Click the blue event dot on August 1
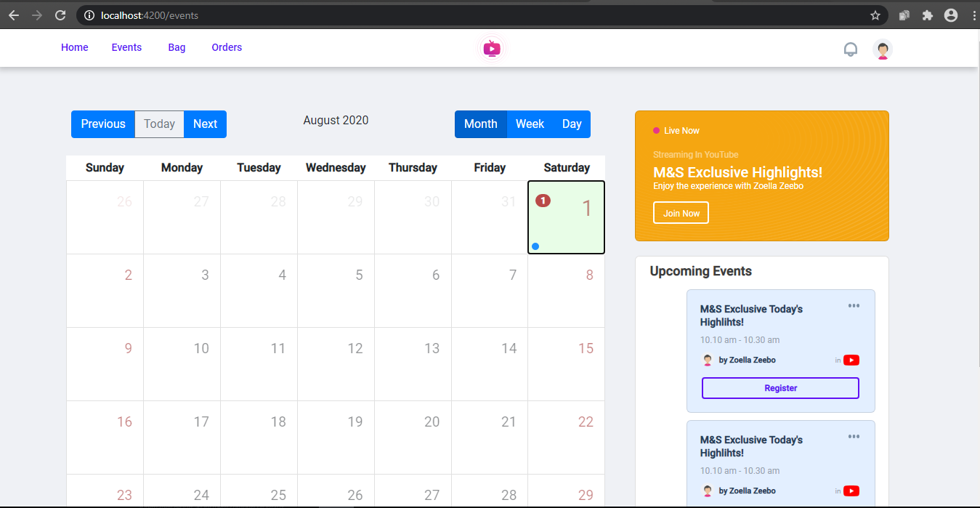 click(x=535, y=246)
